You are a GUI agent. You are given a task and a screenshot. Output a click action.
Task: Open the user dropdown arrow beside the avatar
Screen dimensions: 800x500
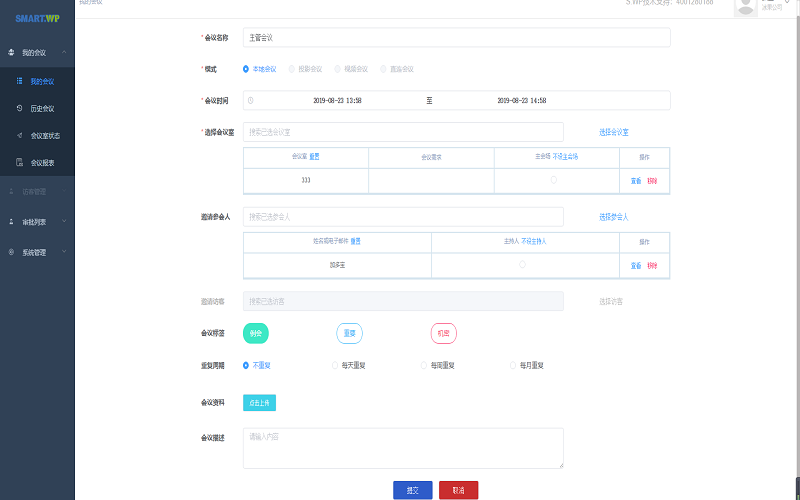pos(787,2)
